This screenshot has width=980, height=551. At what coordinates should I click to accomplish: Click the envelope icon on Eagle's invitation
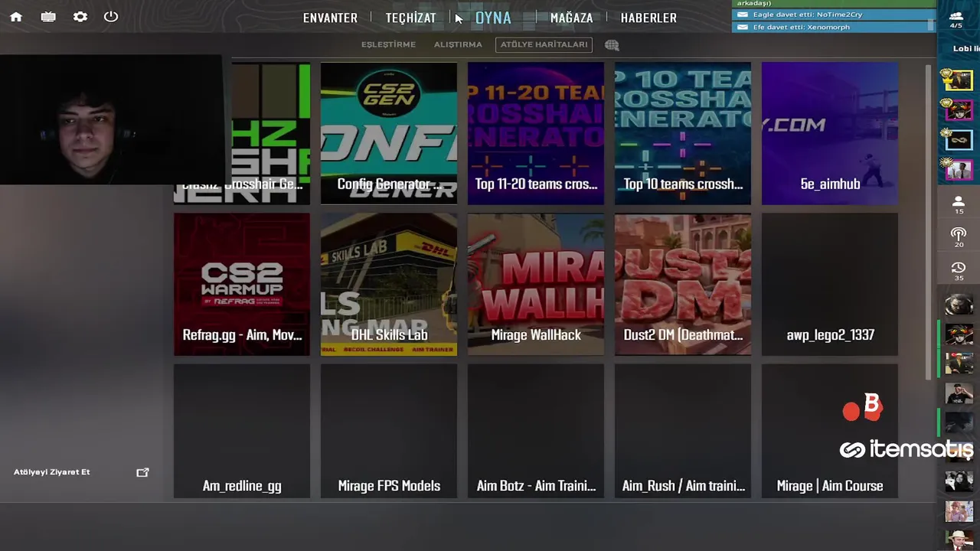click(742, 15)
